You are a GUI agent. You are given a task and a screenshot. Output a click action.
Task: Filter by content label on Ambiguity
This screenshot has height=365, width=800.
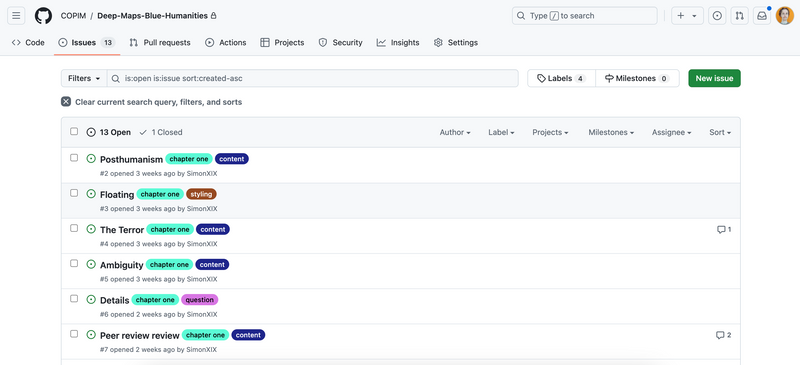tap(212, 265)
